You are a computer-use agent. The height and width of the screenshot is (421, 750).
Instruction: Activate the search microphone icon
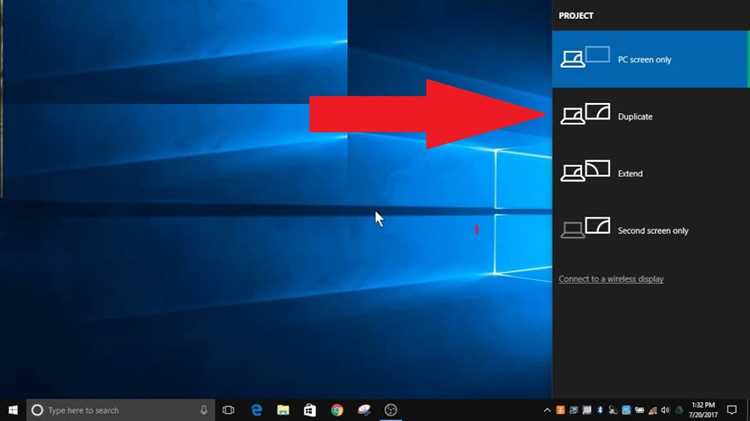coord(204,410)
